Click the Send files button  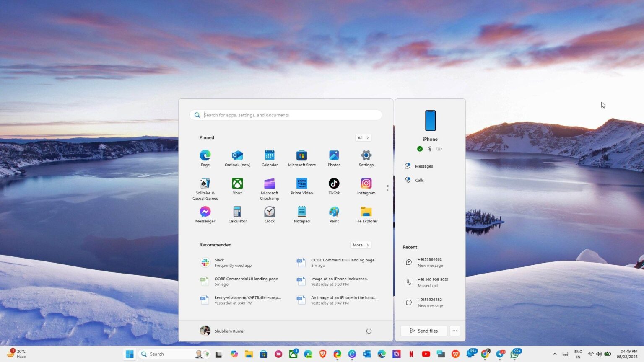coord(423,331)
